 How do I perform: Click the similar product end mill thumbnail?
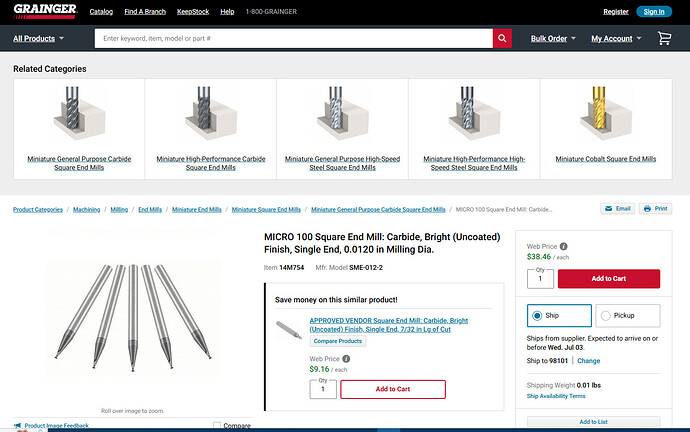289,329
